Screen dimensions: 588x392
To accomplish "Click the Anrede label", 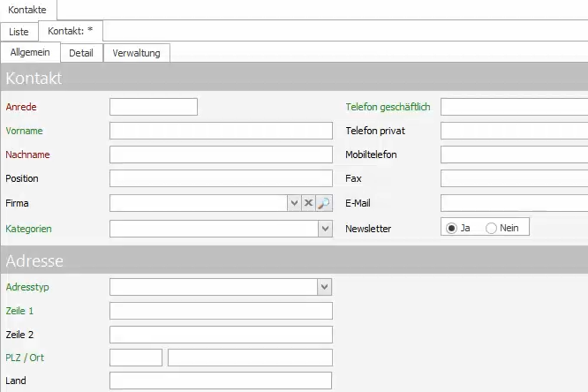I will (21, 107).
